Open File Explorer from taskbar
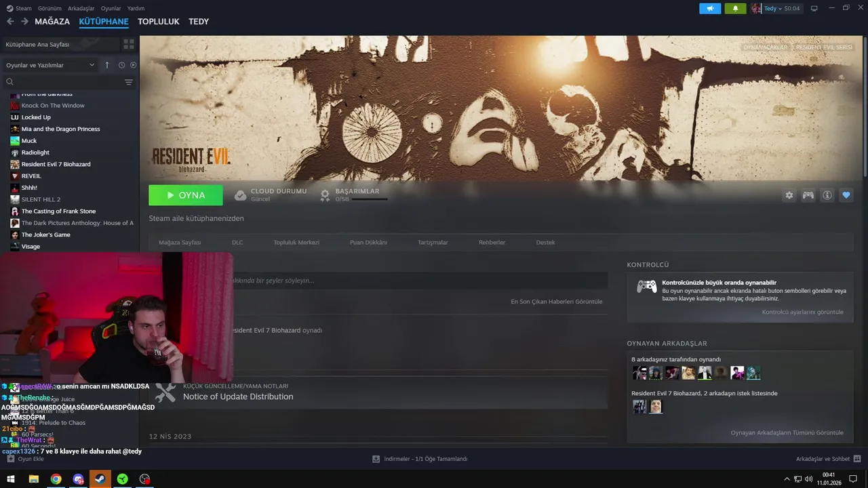The width and height of the screenshot is (868, 488). click(x=33, y=479)
